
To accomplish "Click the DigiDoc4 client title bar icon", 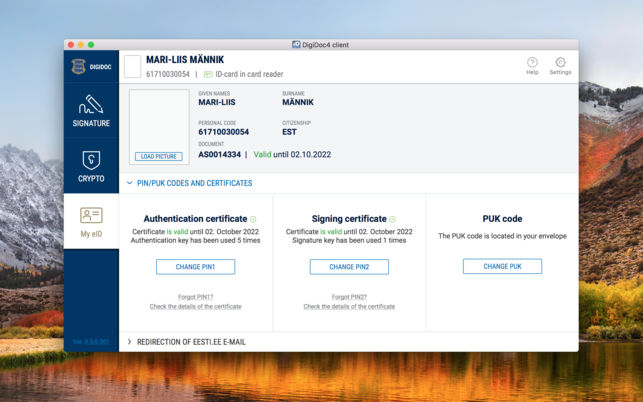I will tap(296, 44).
